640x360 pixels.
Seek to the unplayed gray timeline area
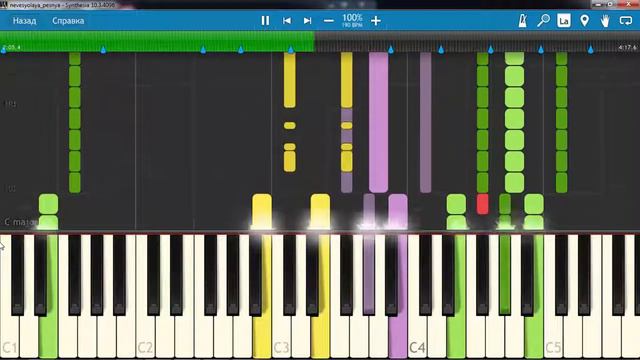tap(477, 42)
